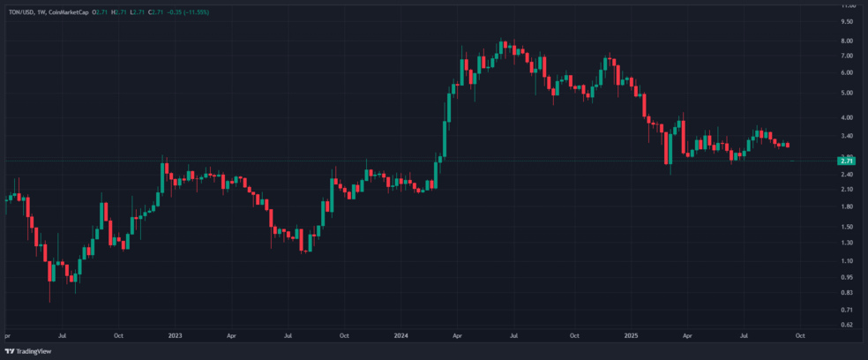Viewport: 868px width, 360px height.
Task: Click the 3.40 level on price scale
Action: [x=847, y=136]
